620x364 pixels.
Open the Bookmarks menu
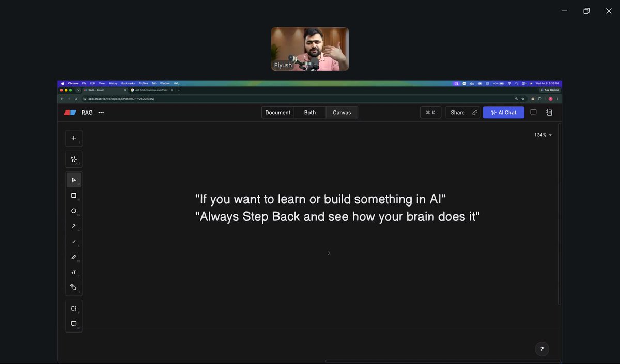click(128, 83)
